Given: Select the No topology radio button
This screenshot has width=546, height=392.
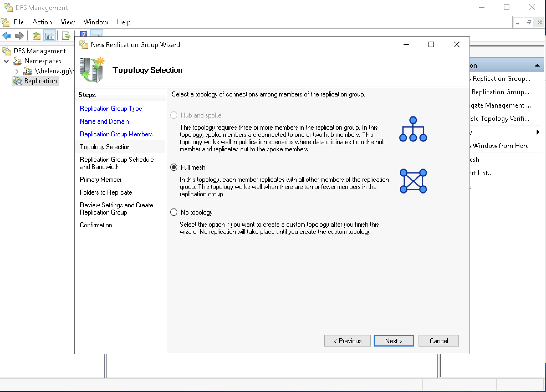Looking at the screenshot, I should pos(174,212).
